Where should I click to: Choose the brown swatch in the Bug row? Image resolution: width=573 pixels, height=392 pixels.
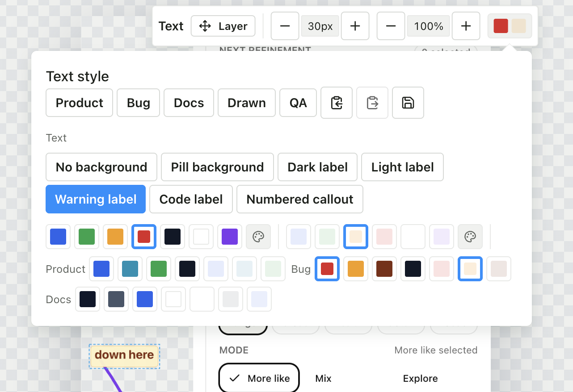[x=384, y=269]
